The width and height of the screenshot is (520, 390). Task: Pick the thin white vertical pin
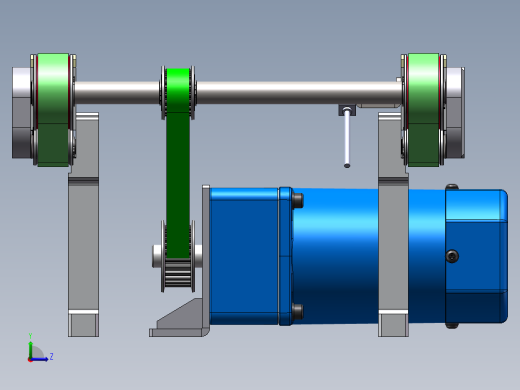tap(347, 137)
